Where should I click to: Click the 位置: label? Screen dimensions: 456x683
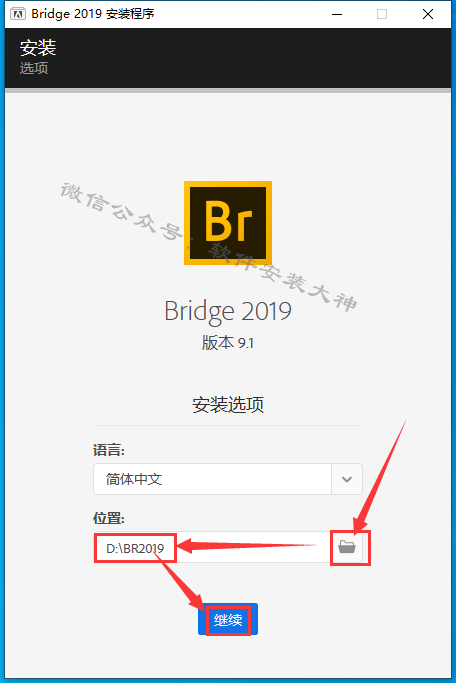pos(109,518)
